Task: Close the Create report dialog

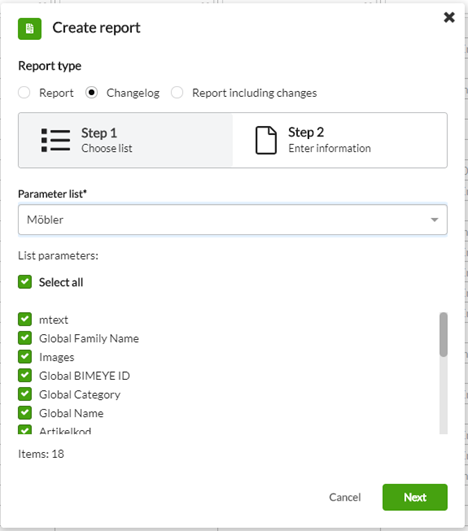Action: coord(449,17)
